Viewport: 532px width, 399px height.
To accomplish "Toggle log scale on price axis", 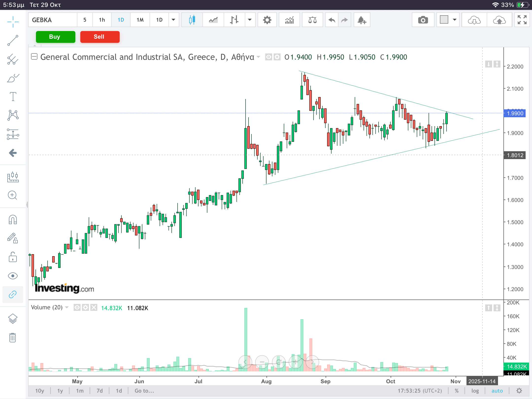I will [475, 391].
